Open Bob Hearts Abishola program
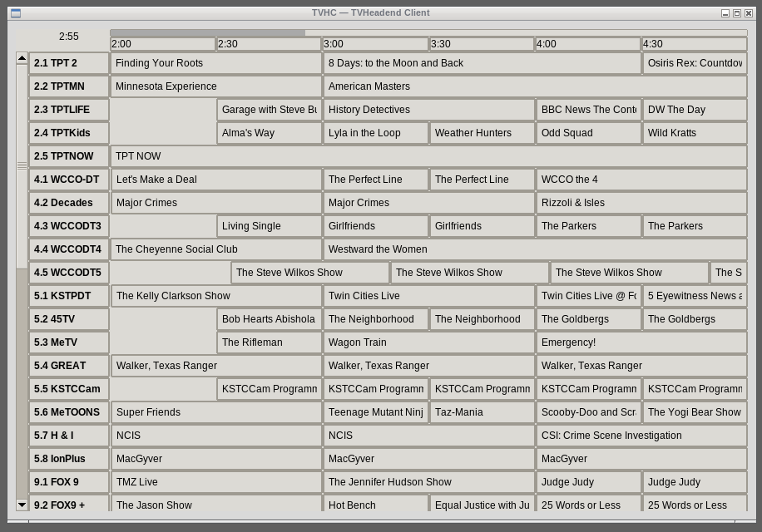The image size is (762, 532). (x=270, y=319)
